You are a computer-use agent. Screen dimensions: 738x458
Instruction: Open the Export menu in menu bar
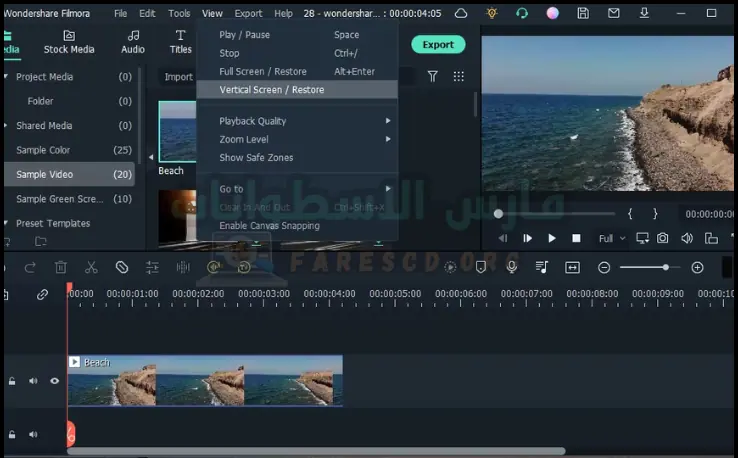click(x=248, y=13)
